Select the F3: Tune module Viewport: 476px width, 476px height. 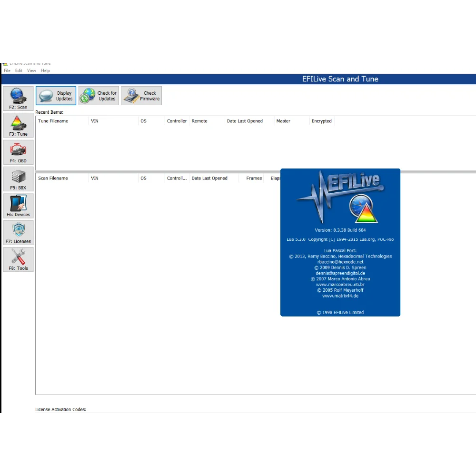pyautogui.click(x=18, y=125)
